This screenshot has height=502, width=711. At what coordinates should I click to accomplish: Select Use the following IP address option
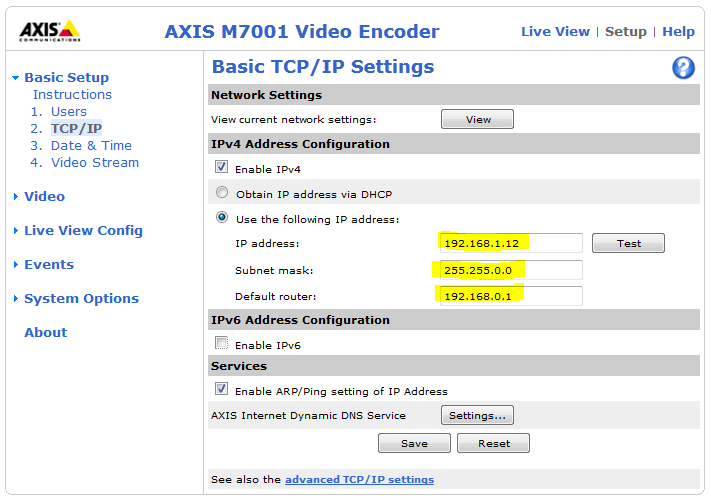click(222, 218)
